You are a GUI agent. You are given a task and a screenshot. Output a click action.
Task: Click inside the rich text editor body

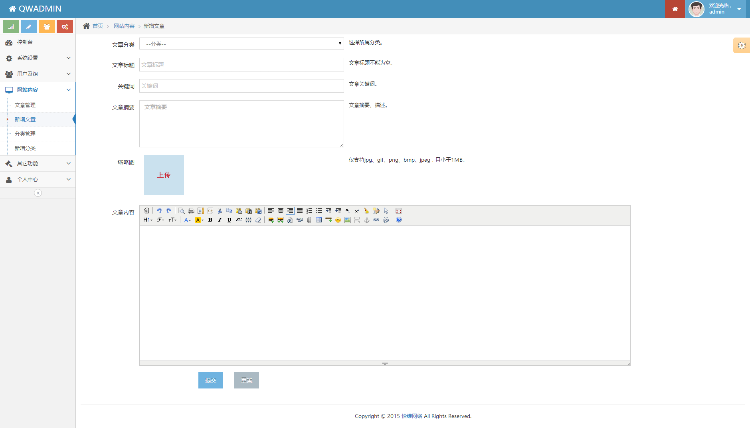click(x=385, y=293)
